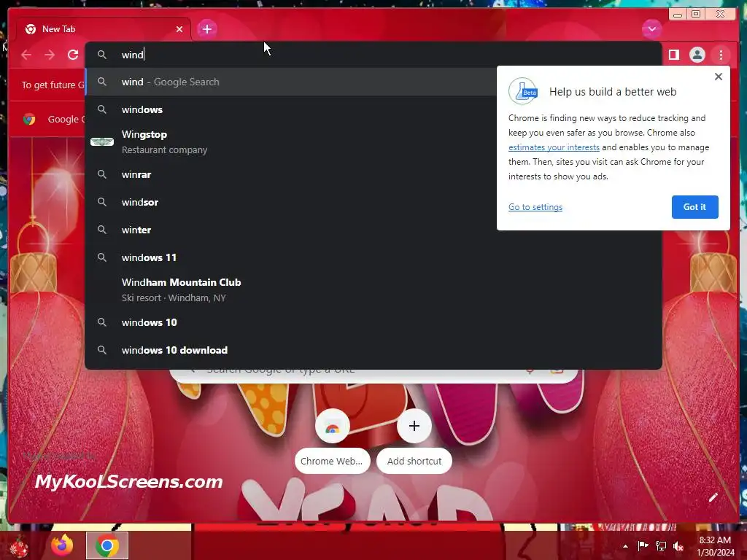Click the 'Add shortcut' label
Screen dimensions: 747x560
point(414,461)
